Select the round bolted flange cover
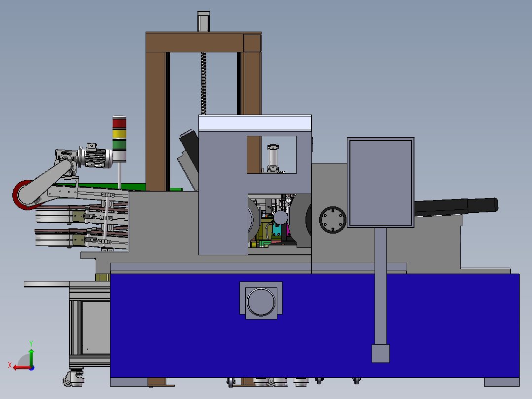This screenshot has height=399, width=532. click(x=333, y=220)
